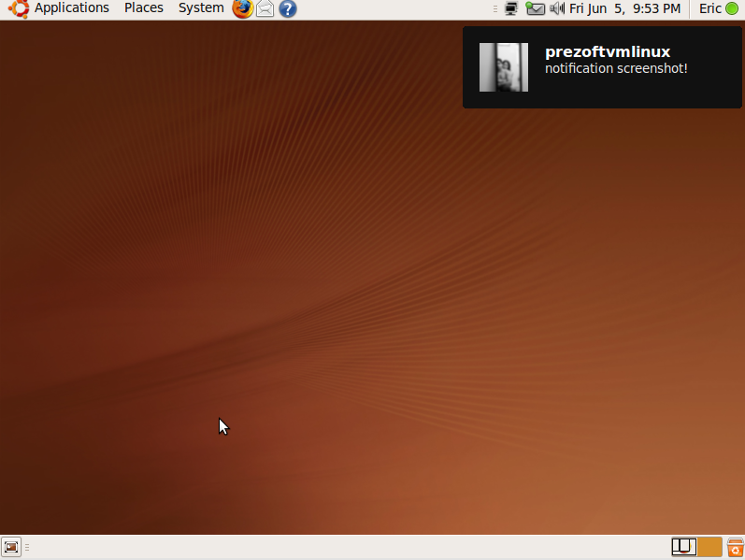Switch to the first workspace
The height and width of the screenshot is (560, 745).
pyautogui.click(x=683, y=547)
